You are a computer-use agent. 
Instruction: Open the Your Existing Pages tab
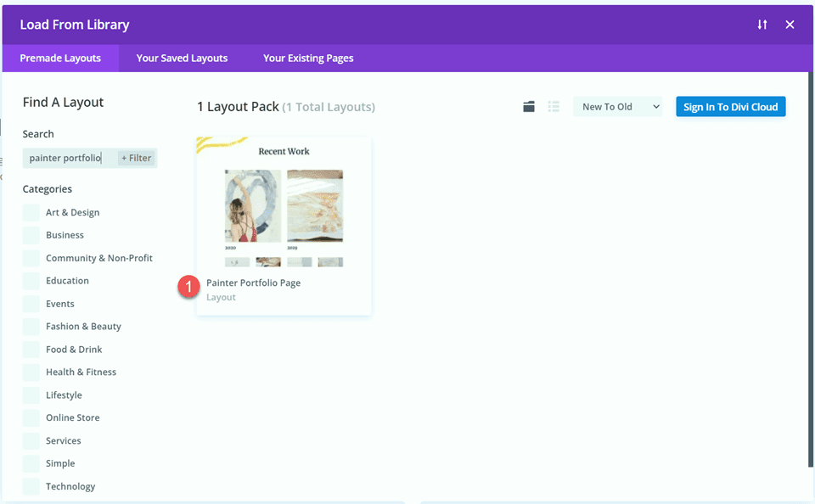click(x=307, y=58)
